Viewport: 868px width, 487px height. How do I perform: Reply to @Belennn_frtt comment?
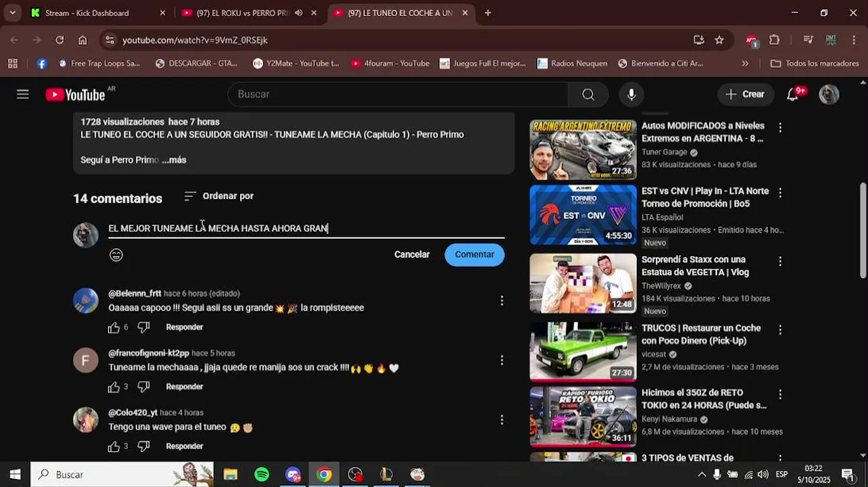(185, 327)
